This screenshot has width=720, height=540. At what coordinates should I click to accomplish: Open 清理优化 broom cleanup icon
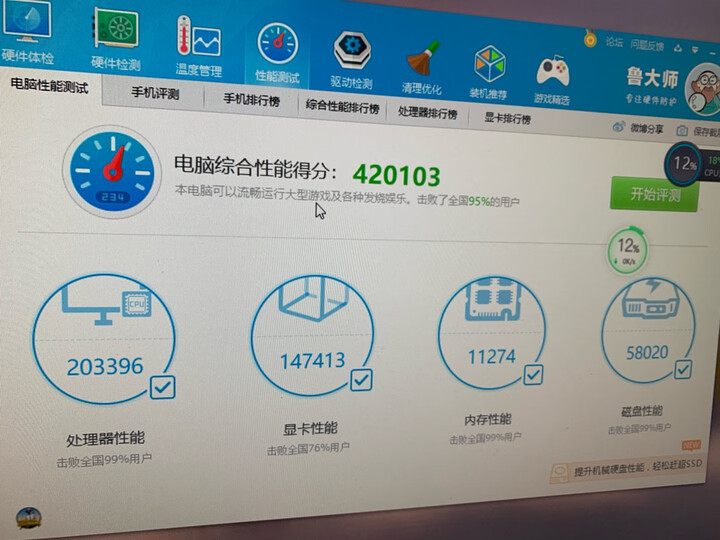pos(422,64)
